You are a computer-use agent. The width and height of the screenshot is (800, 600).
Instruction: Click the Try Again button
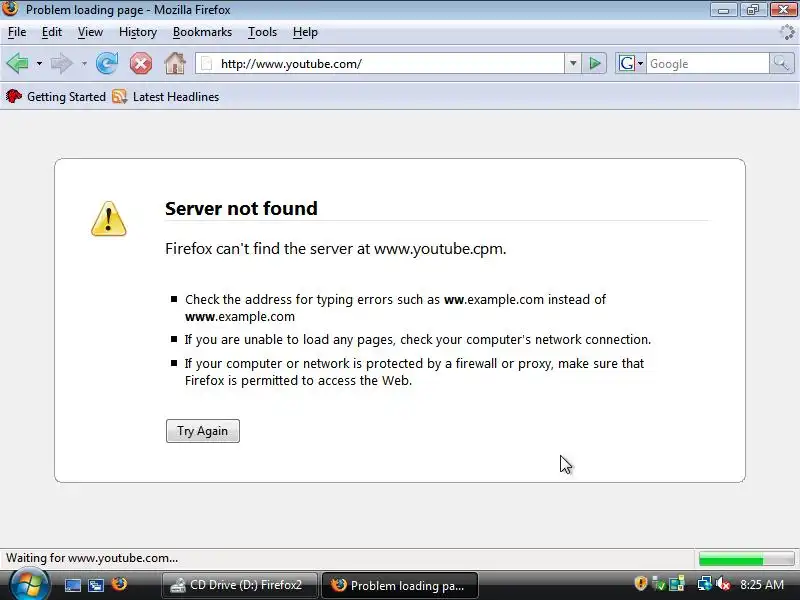(x=203, y=431)
